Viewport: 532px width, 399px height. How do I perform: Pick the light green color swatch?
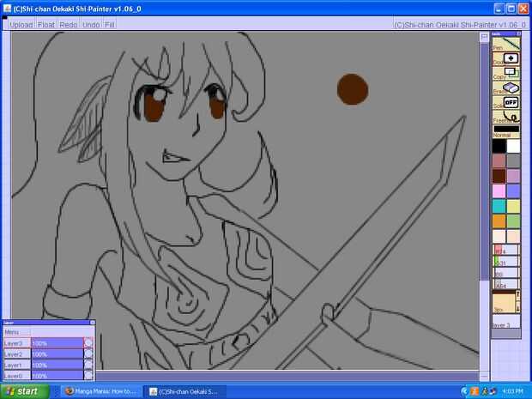point(513,221)
